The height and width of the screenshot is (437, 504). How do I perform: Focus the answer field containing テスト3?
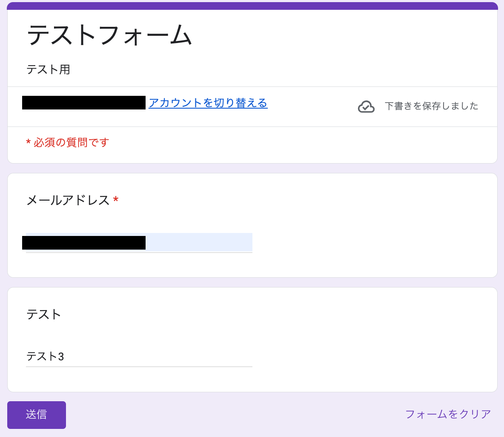139,356
